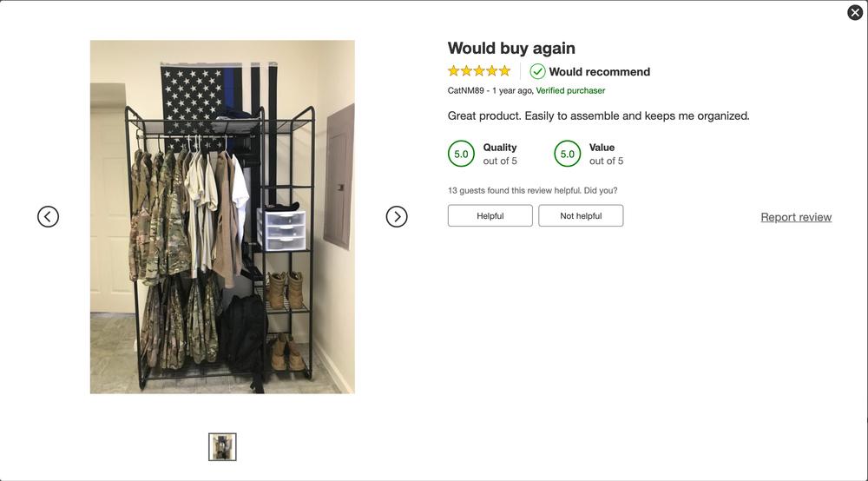Click the green Would recommend checkmark icon
868x481 pixels.
coord(537,71)
